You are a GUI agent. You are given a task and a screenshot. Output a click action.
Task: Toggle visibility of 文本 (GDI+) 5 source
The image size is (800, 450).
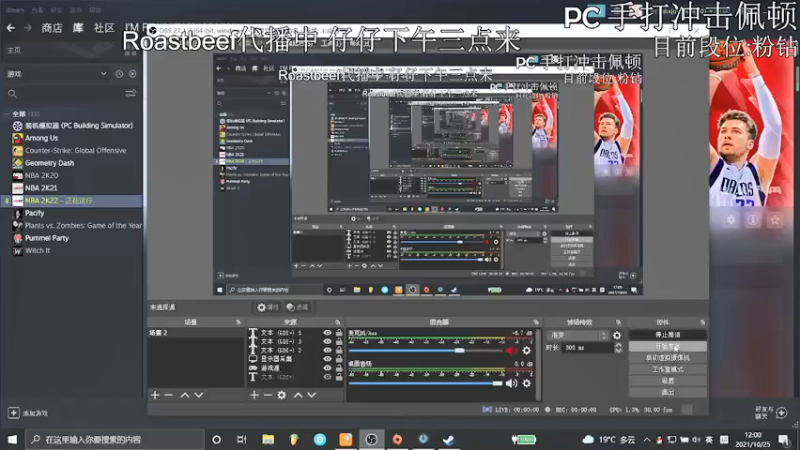click(327, 333)
